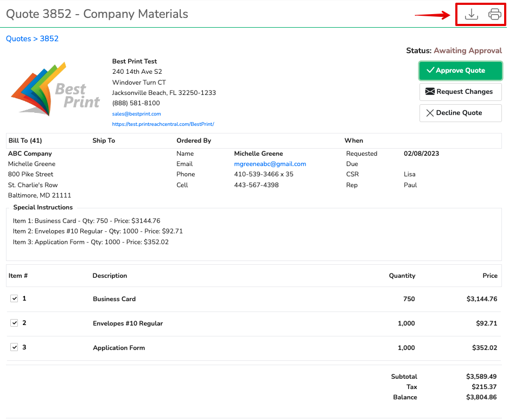Click the Price column header

tap(490, 276)
